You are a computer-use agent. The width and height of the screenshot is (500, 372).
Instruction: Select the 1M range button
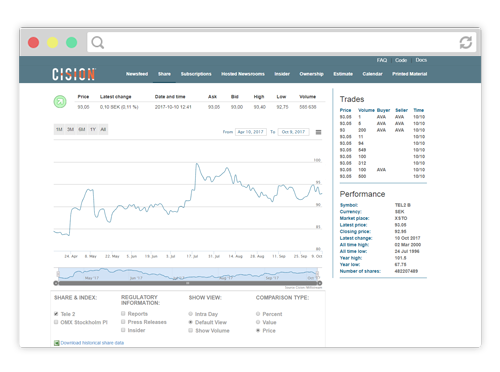59,129
